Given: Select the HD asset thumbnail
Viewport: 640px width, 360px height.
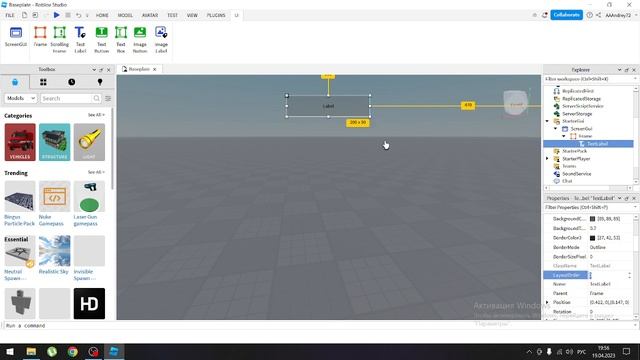Looking at the screenshot, I should [89, 304].
